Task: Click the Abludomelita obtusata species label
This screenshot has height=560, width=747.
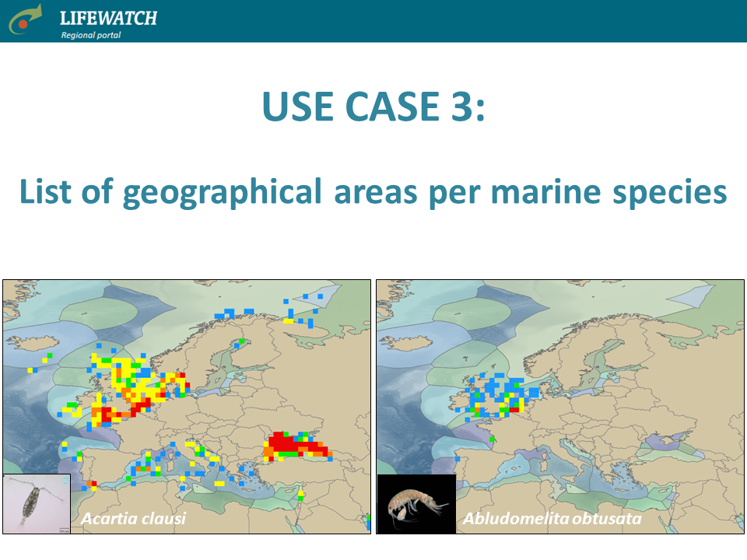Action: click(x=552, y=518)
